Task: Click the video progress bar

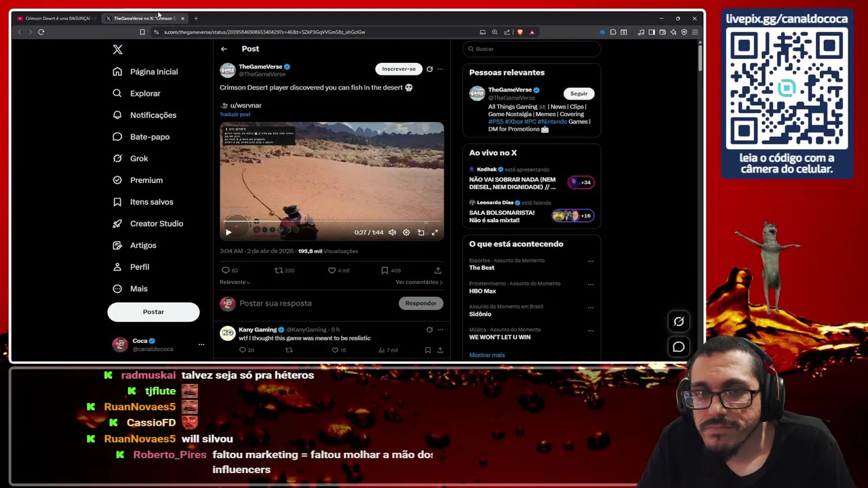Action: [332, 222]
